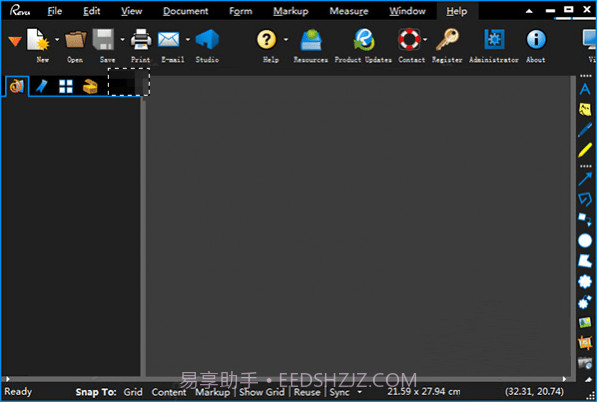597x402 pixels.
Task: Select the Cloud markup tool
Action: click(x=585, y=282)
